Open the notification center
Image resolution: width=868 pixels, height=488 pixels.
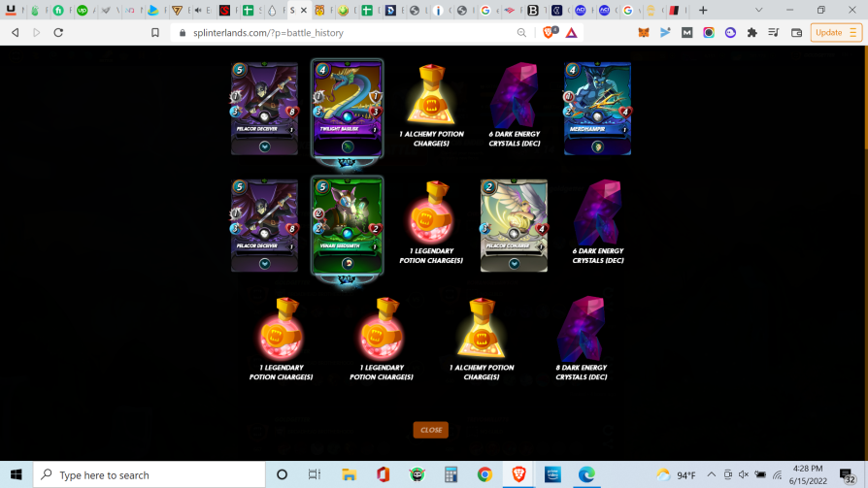847,474
